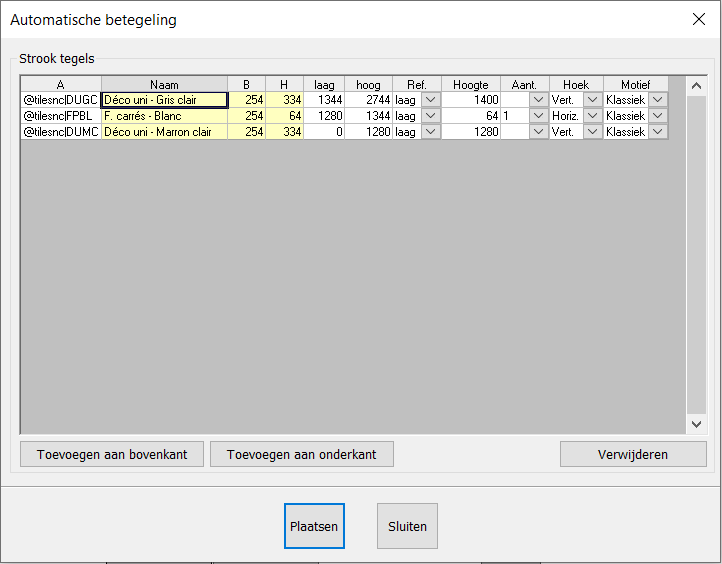Click Plaatsen button to place tiles
722x564 pixels.
(314, 526)
